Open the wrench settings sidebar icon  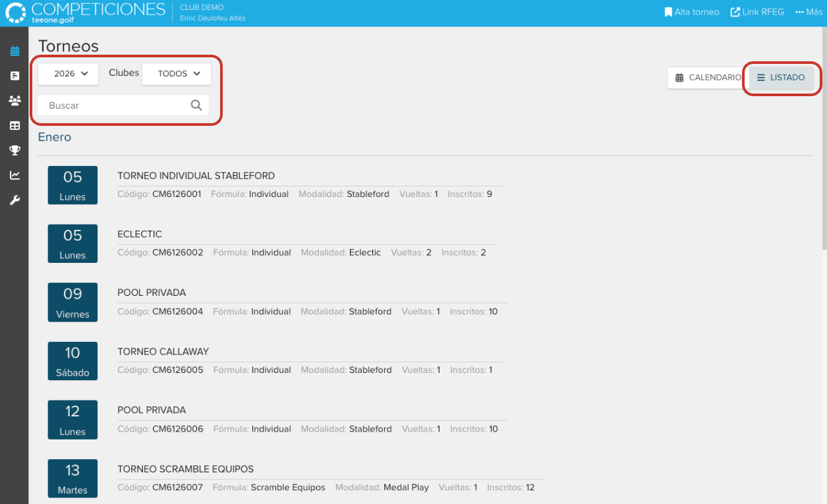coord(14,200)
